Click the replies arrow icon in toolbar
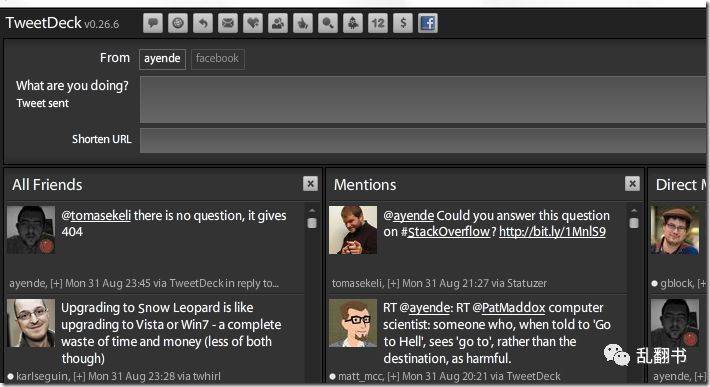Viewport: 710px width, 387px height. (x=203, y=23)
